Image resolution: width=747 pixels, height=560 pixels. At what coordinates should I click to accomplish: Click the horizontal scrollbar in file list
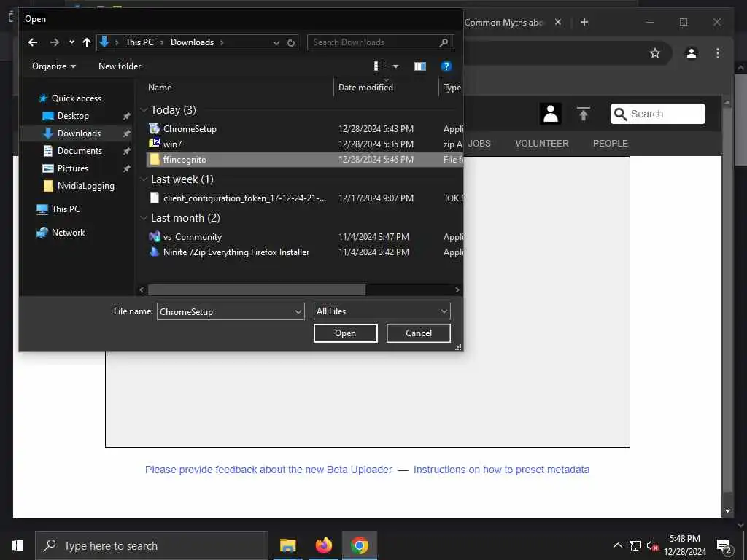[x=257, y=289]
